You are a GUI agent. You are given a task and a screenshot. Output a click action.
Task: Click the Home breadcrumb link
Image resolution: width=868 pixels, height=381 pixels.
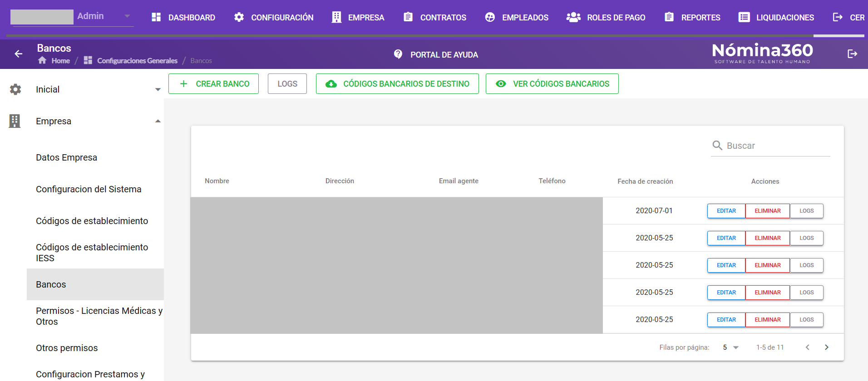tap(60, 61)
